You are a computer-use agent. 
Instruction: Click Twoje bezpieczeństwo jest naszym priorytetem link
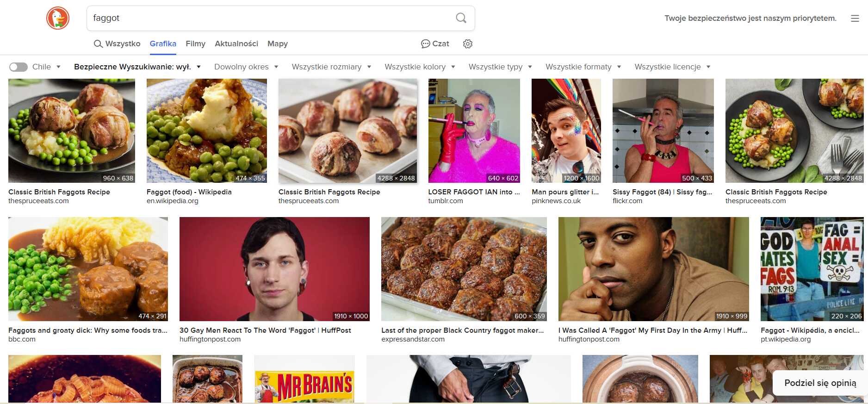[x=750, y=19]
